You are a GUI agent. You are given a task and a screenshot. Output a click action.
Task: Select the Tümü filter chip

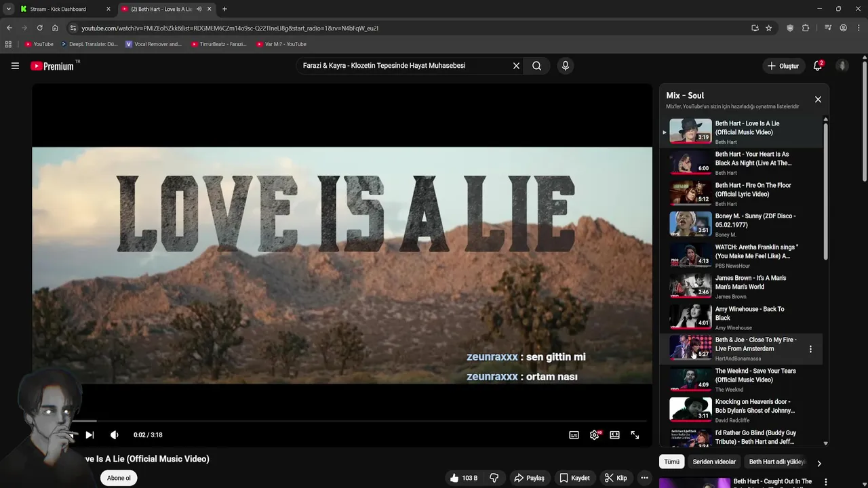coord(671,462)
